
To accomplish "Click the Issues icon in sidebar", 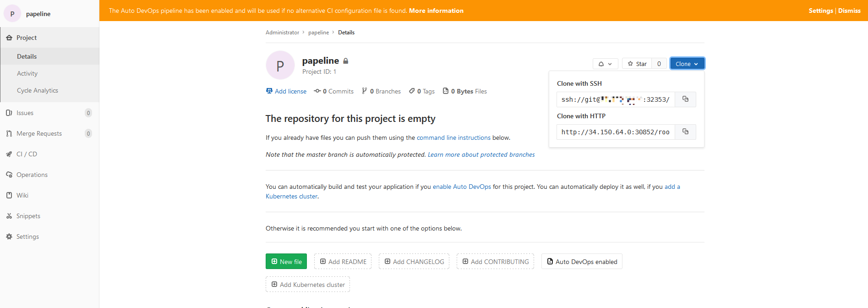I will pos(9,113).
